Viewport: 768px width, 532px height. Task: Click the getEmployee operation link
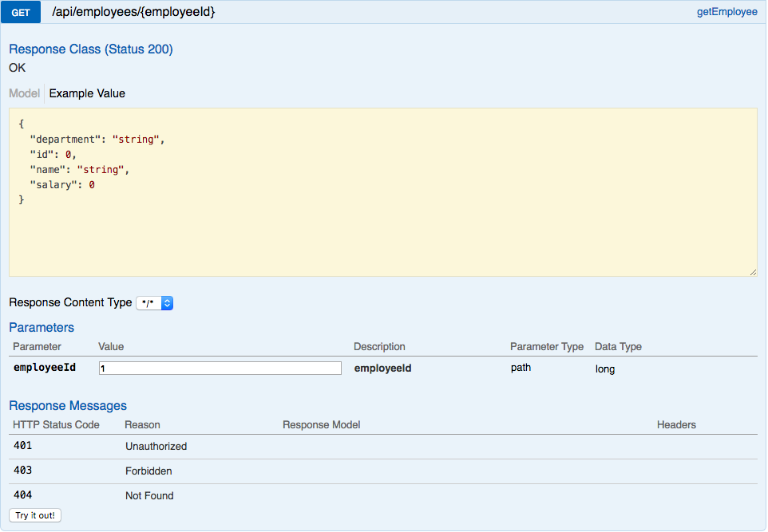(726, 11)
